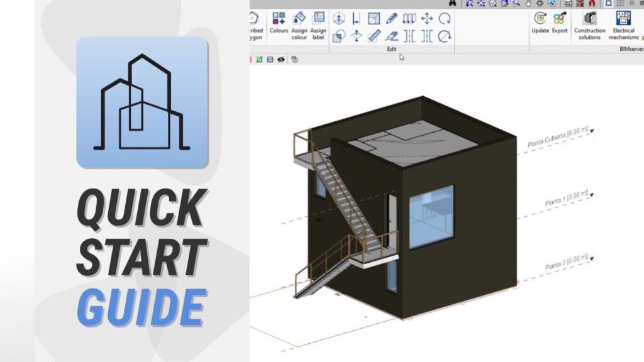This screenshot has width=644, height=362.
Task: Click the Assign label tool
Action: (x=318, y=19)
